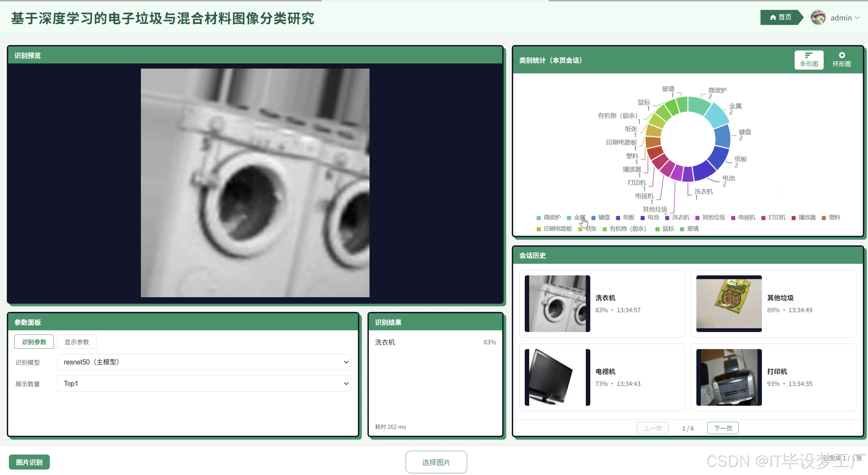Viewport: 868px width, 475px height.
Task: Go to next history page 下一页
Action: (723, 428)
